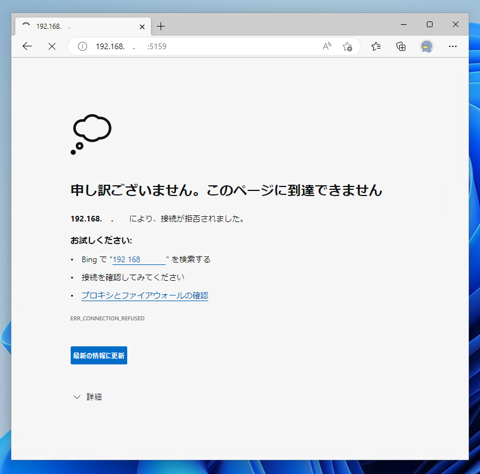480x474 pixels.
Task: Click the 接続を確認してみてください text
Action: click(x=133, y=277)
